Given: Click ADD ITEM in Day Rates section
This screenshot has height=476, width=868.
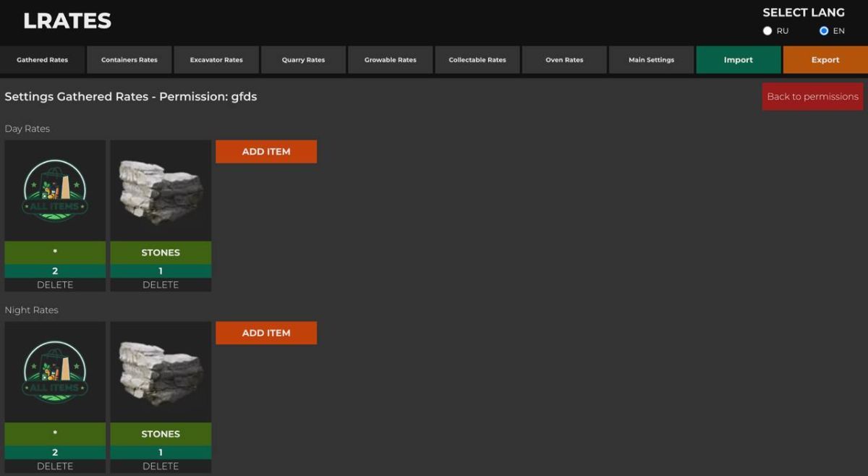Looking at the screenshot, I should point(266,152).
